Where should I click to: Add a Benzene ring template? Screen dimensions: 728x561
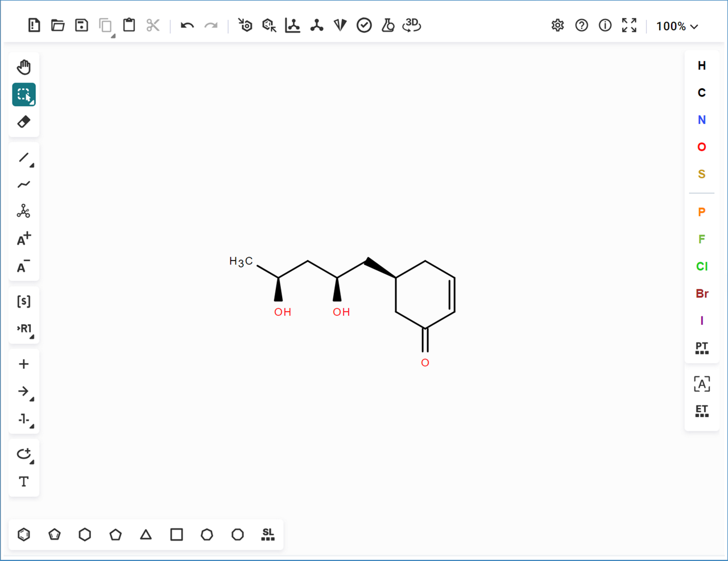pyautogui.click(x=24, y=534)
